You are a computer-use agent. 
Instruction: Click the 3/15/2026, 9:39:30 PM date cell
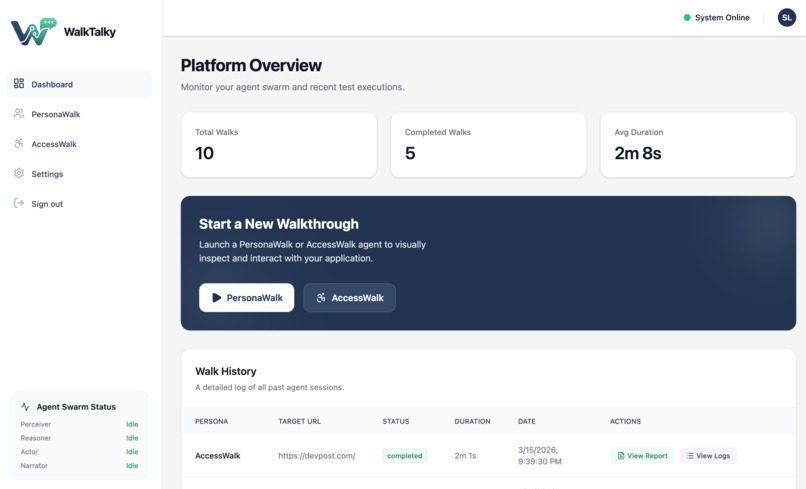click(540, 456)
